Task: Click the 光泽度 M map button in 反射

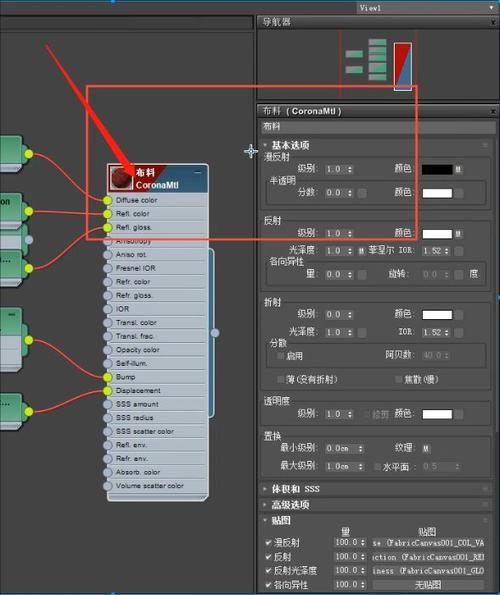Action: point(362,251)
